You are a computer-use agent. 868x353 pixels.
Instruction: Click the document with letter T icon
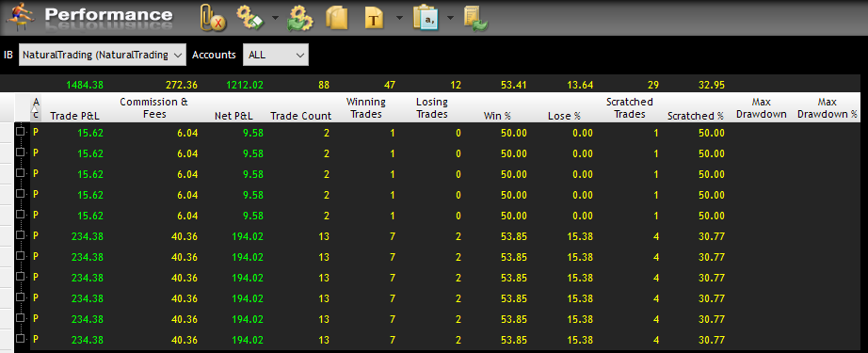(x=375, y=18)
